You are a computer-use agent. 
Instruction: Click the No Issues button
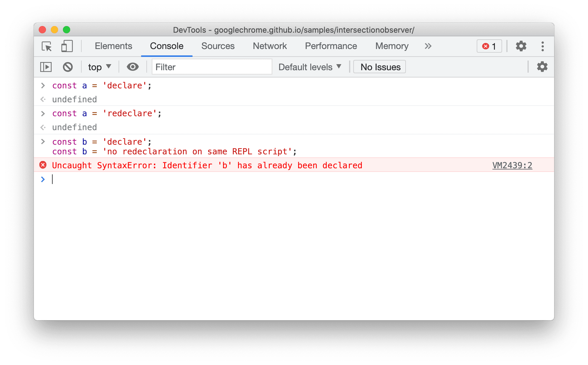click(x=381, y=67)
